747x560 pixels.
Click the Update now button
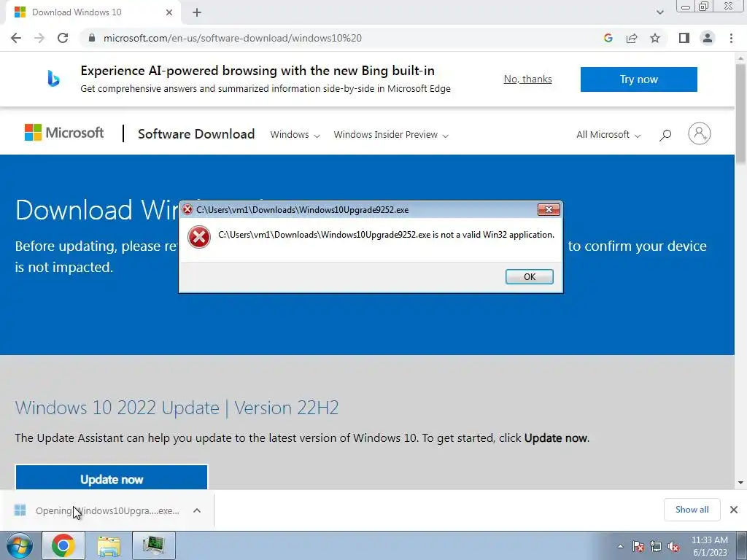point(112,477)
